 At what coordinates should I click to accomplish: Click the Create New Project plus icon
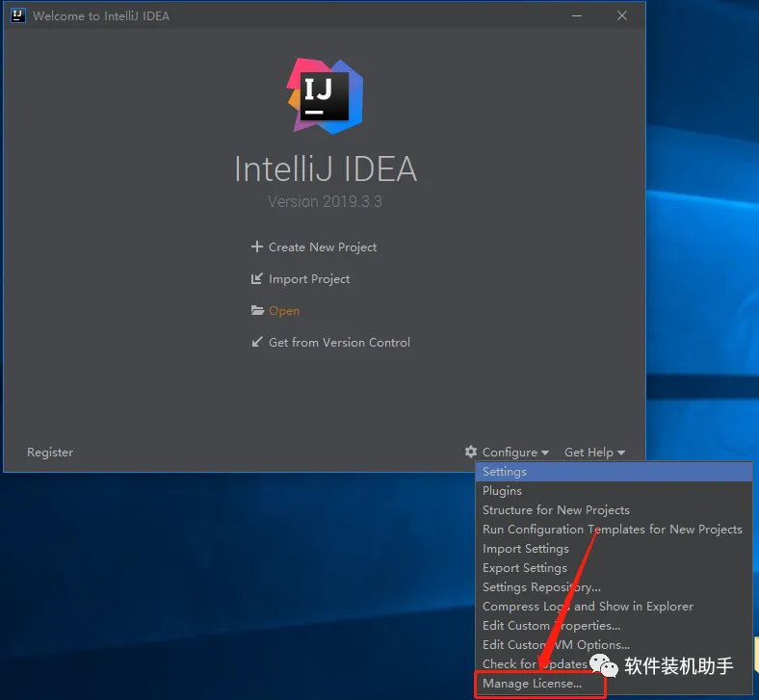tap(256, 246)
